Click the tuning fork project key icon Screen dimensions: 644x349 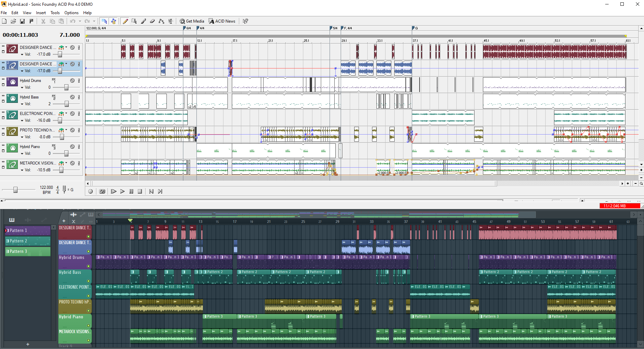[x=64, y=190]
